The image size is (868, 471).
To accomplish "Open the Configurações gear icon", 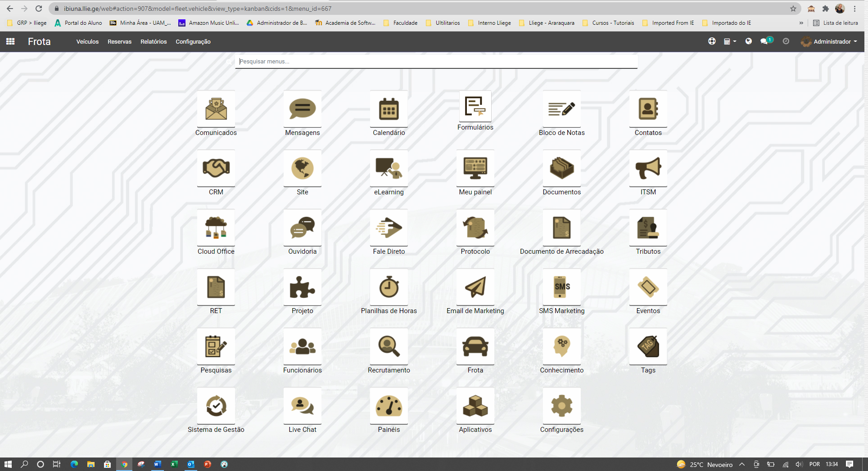I will click(561, 406).
